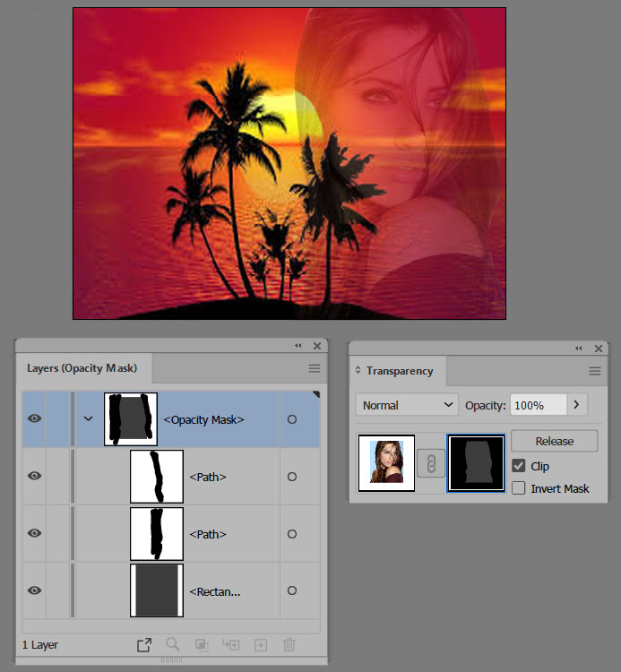Click the second Path layer thumbnail
Screen dimensions: 621x672
tap(157, 534)
